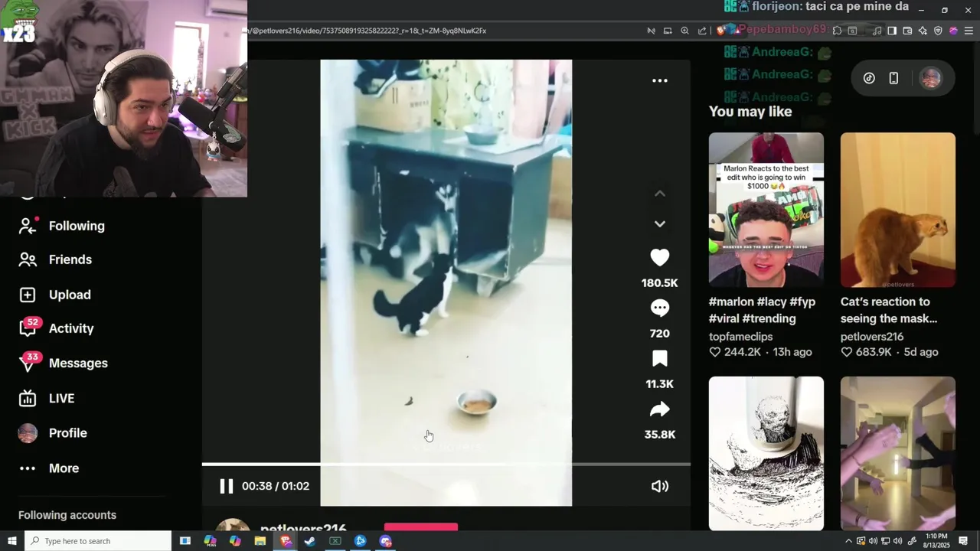This screenshot has height=551, width=980.
Task: Click the Following people icon
Action: pyautogui.click(x=28, y=226)
